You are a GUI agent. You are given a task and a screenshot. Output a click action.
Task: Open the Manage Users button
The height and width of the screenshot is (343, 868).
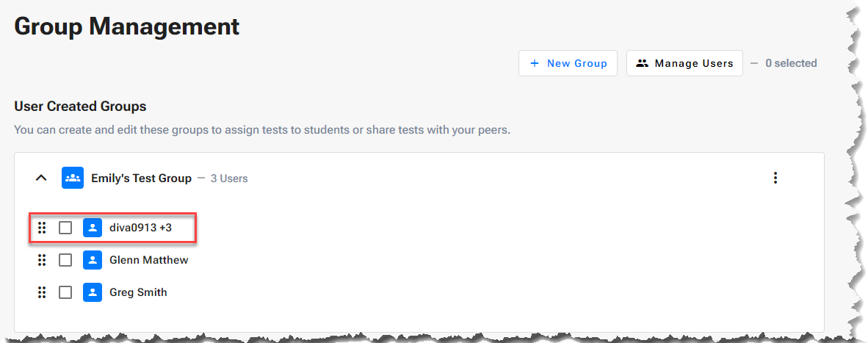[684, 63]
